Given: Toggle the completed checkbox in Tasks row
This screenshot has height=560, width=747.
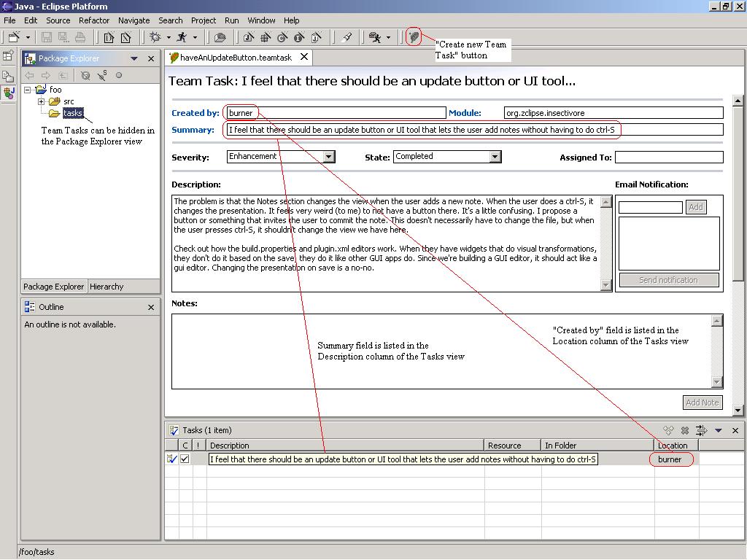Looking at the screenshot, I should pyautogui.click(x=185, y=459).
